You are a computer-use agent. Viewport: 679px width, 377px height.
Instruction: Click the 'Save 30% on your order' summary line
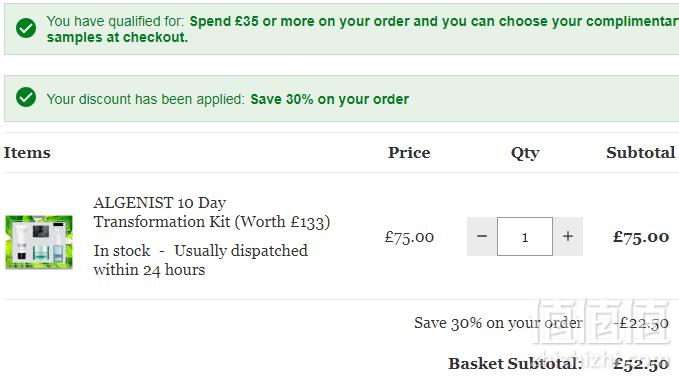pyautogui.click(x=498, y=323)
